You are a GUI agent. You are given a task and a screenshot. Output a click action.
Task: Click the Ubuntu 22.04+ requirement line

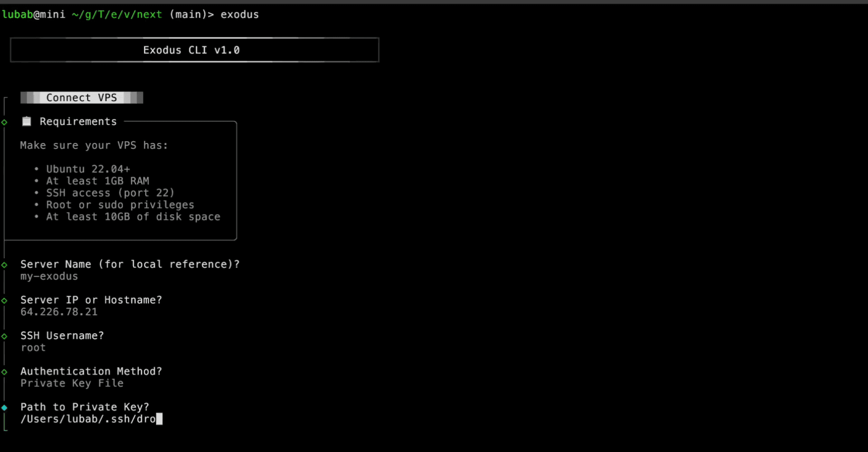click(x=88, y=169)
